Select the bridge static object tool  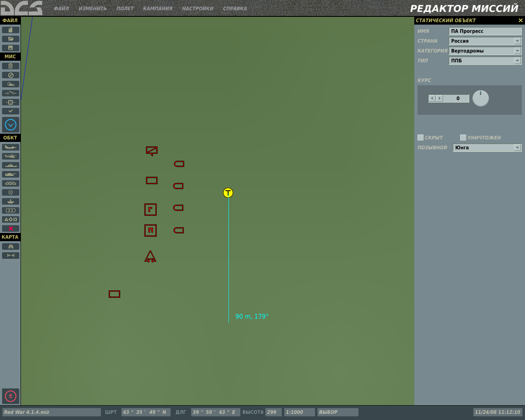click(11, 183)
